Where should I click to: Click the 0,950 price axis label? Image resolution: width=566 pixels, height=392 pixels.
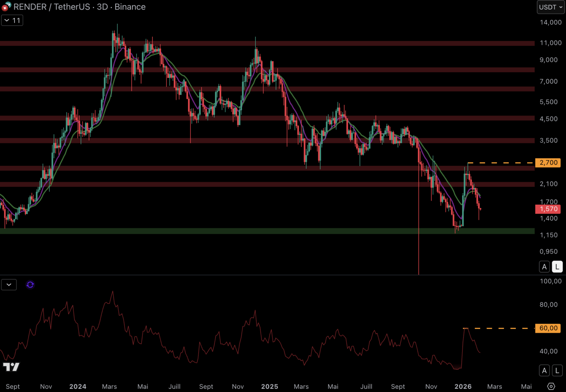point(549,251)
